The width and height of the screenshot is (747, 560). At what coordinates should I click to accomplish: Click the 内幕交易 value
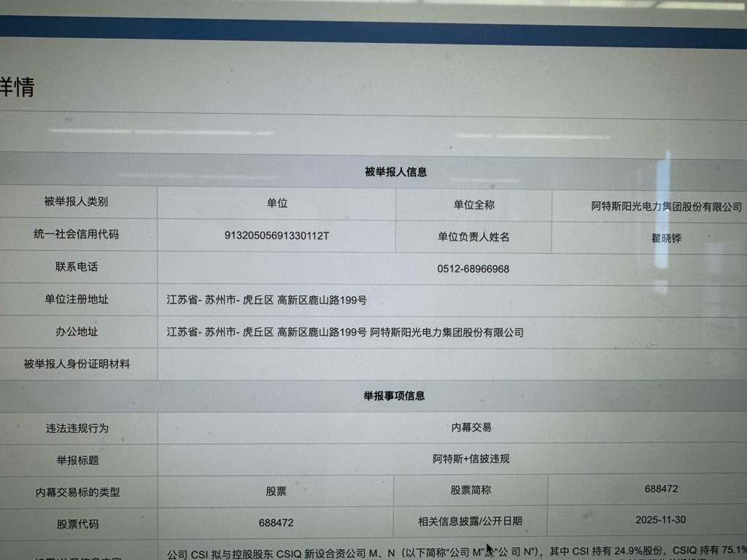point(471,427)
